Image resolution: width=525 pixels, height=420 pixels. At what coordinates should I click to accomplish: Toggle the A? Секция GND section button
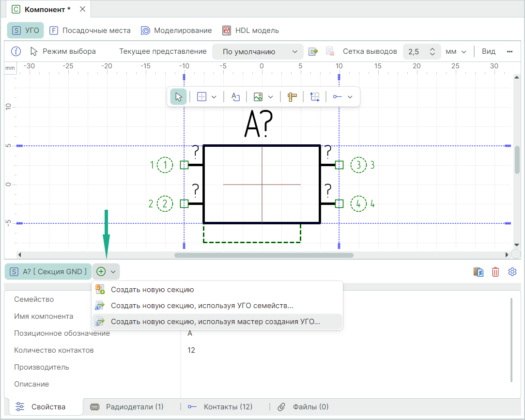48,272
